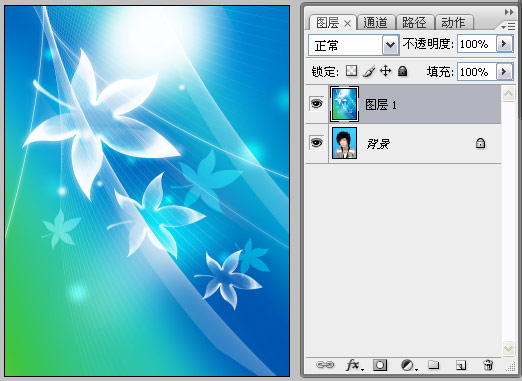Image resolution: width=522 pixels, height=381 pixels.
Task: Open the layers panel flyout menu
Action: [508, 26]
